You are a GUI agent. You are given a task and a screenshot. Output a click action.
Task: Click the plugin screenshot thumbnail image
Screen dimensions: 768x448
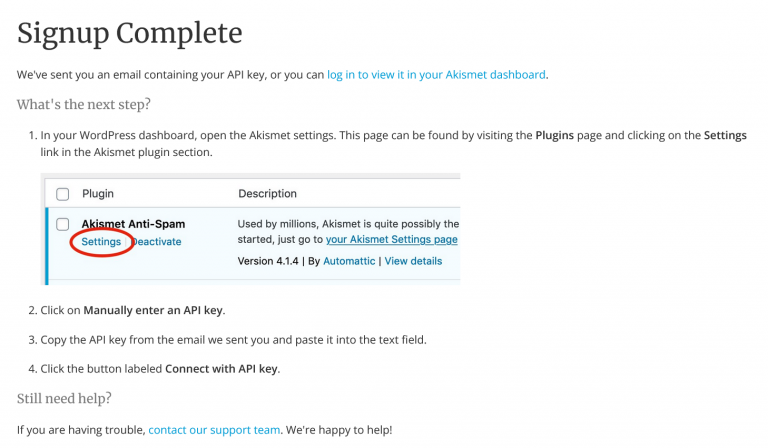pyautogui.click(x=250, y=229)
